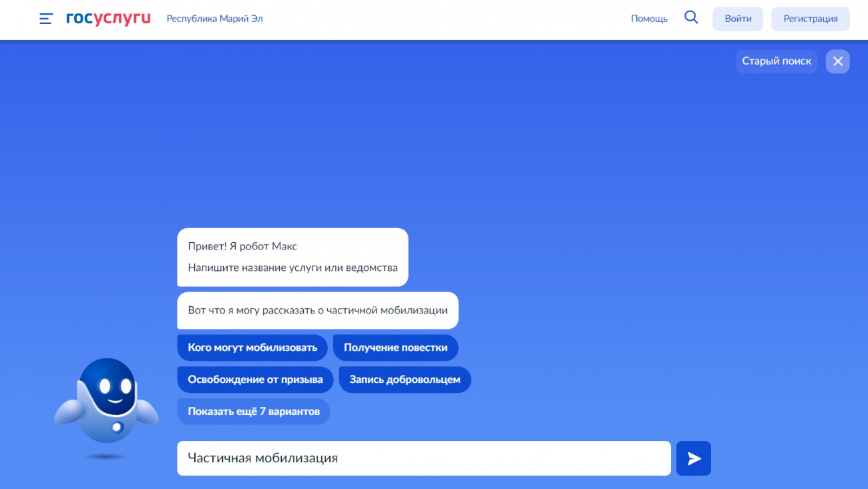Image resolution: width=868 pixels, height=489 pixels.
Task: Select the Кого могут мобилизовать option
Action: coord(252,348)
